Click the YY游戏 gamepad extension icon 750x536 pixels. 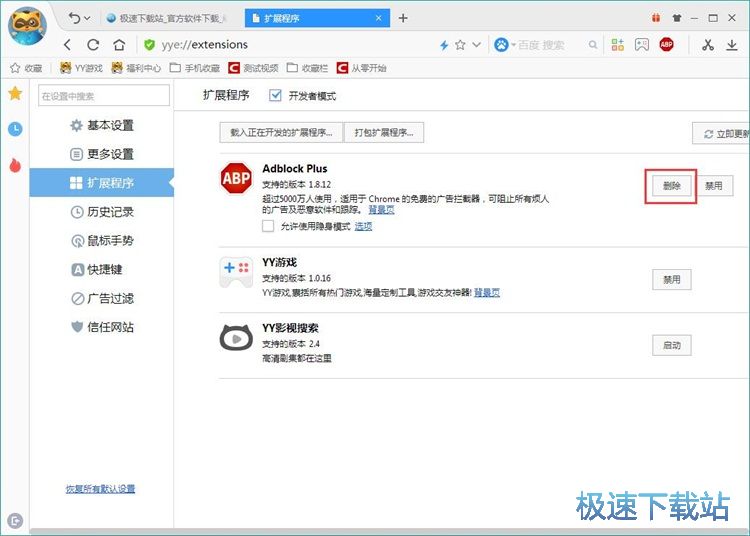tap(236, 272)
